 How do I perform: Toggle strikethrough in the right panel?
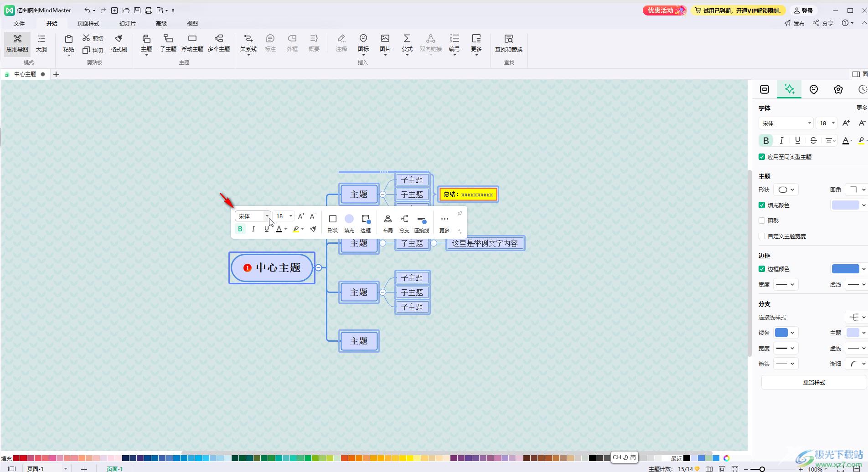813,140
